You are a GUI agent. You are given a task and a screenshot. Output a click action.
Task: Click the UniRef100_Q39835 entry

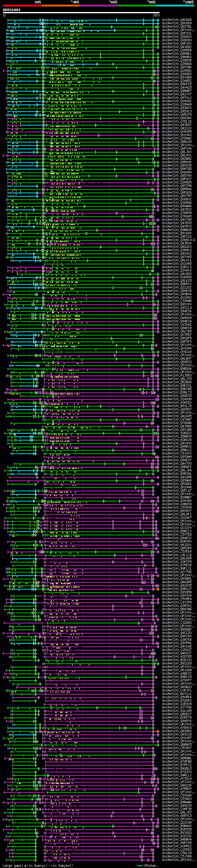pyautogui.click(x=177, y=60)
